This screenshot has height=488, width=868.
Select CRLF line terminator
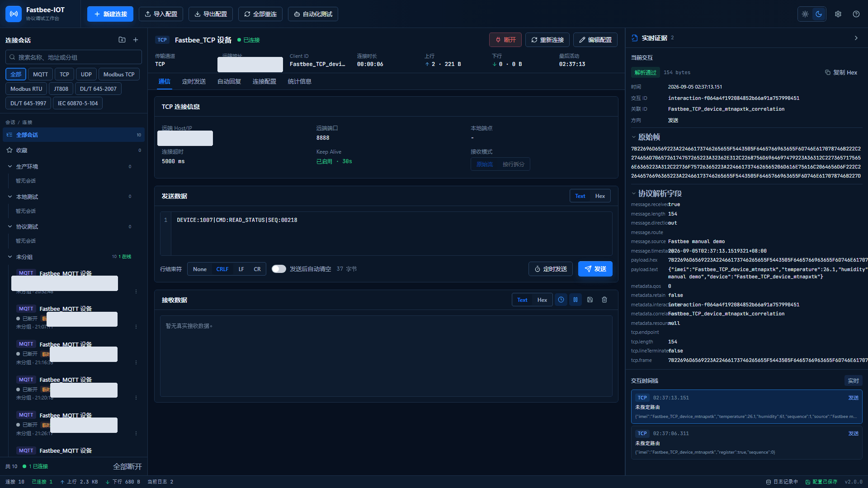click(222, 269)
